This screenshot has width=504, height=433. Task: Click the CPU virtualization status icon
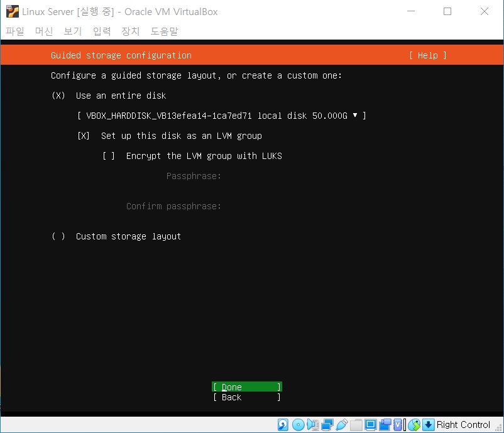point(398,425)
